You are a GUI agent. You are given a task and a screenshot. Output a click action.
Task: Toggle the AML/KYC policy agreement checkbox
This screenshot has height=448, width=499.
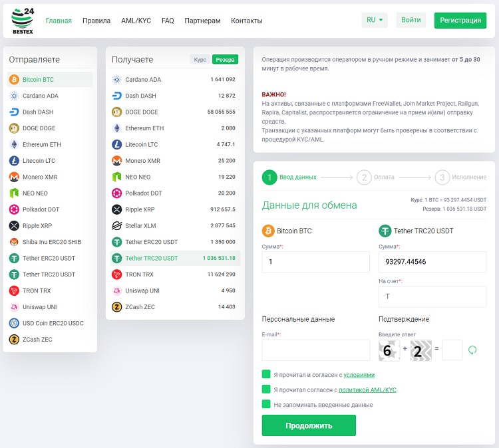coord(266,390)
